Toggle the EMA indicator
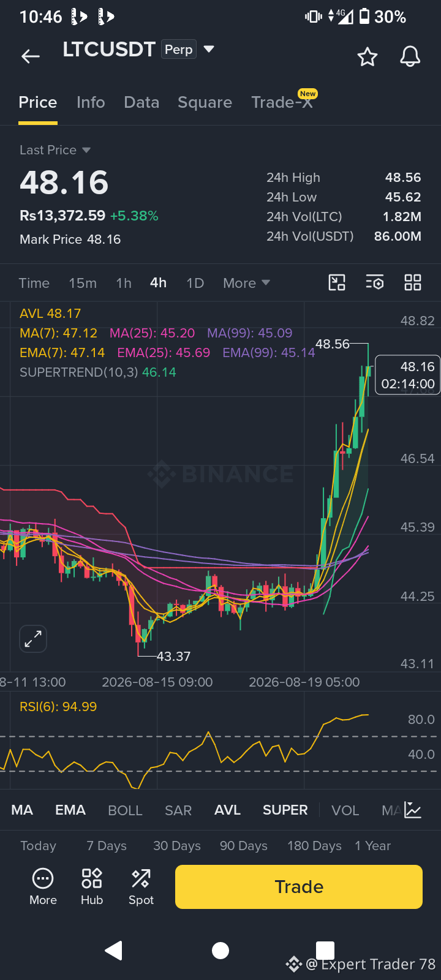The image size is (441, 980). [x=70, y=810]
